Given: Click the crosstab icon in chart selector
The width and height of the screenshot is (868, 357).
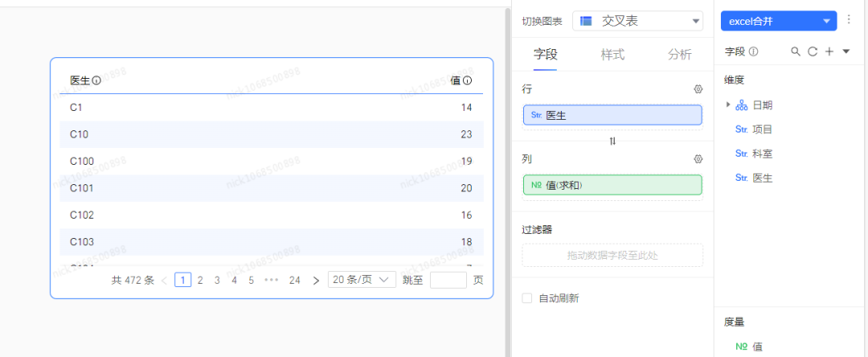Looking at the screenshot, I should [x=586, y=21].
